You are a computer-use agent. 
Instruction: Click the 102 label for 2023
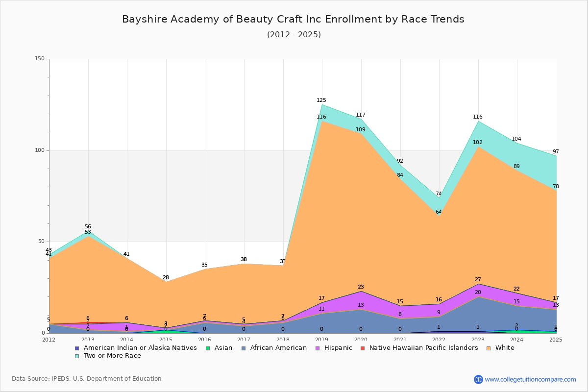click(478, 143)
